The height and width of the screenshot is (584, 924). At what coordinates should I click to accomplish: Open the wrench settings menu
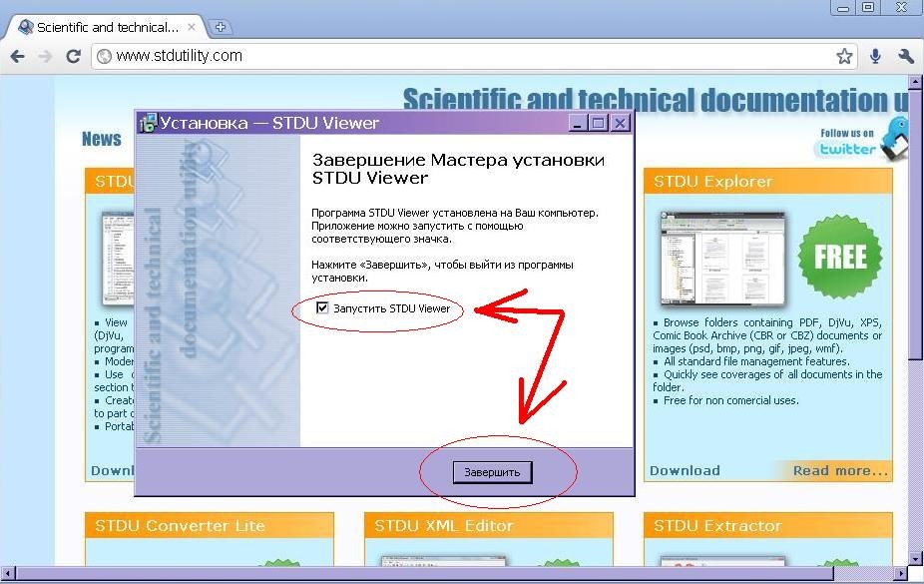(906, 56)
